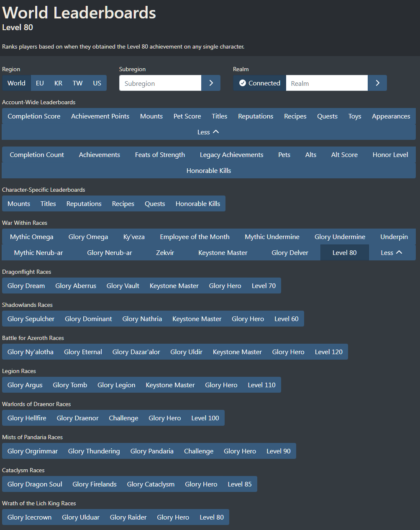The height and width of the screenshot is (530, 420).
Task: Select Glory Delver race
Action: [290, 252]
